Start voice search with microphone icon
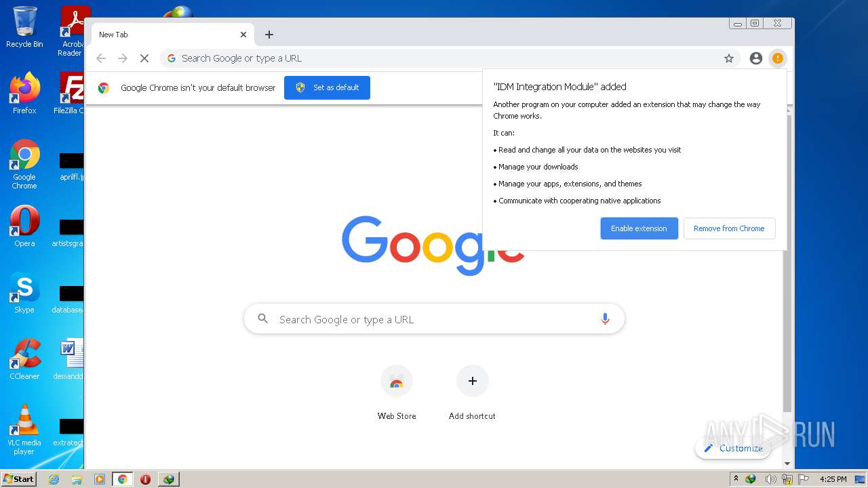Viewport: 868px width, 488px height. click(605, 319)
